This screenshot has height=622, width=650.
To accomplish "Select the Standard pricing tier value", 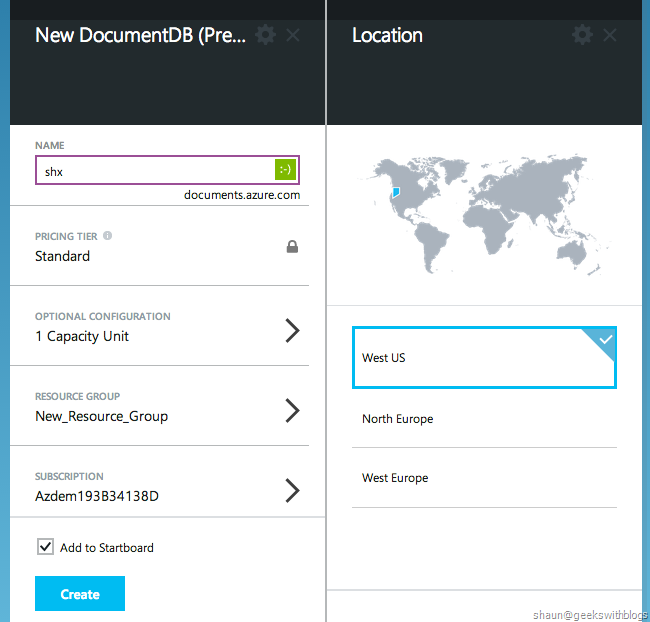I will click(x=62, y=256).
